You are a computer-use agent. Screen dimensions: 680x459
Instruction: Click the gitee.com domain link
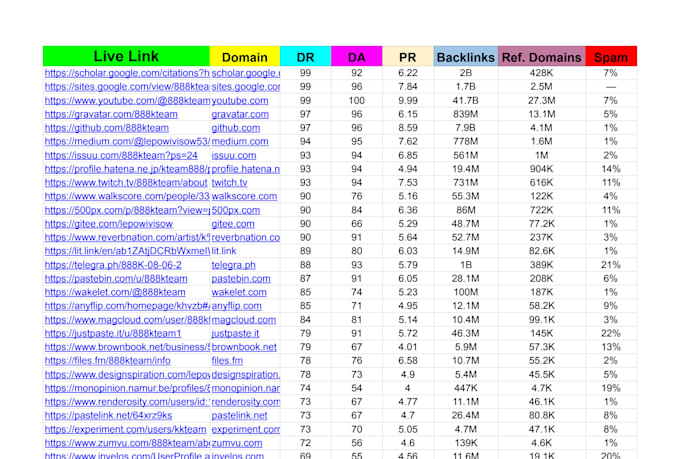click(233, 224)
